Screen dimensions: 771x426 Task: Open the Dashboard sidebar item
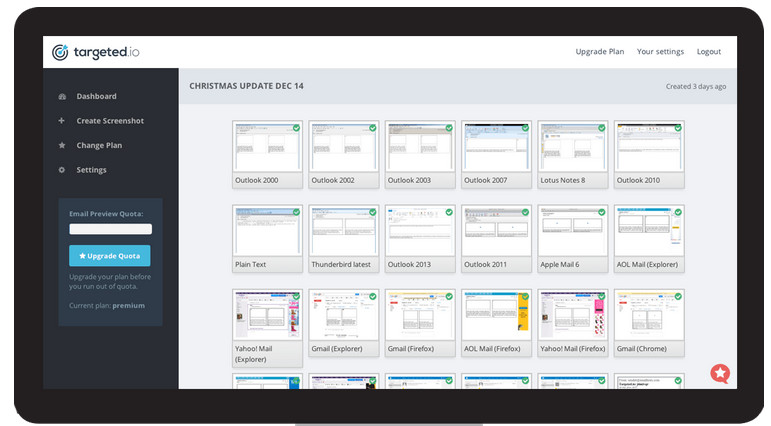pyautogui.click(x=96, y=96)
